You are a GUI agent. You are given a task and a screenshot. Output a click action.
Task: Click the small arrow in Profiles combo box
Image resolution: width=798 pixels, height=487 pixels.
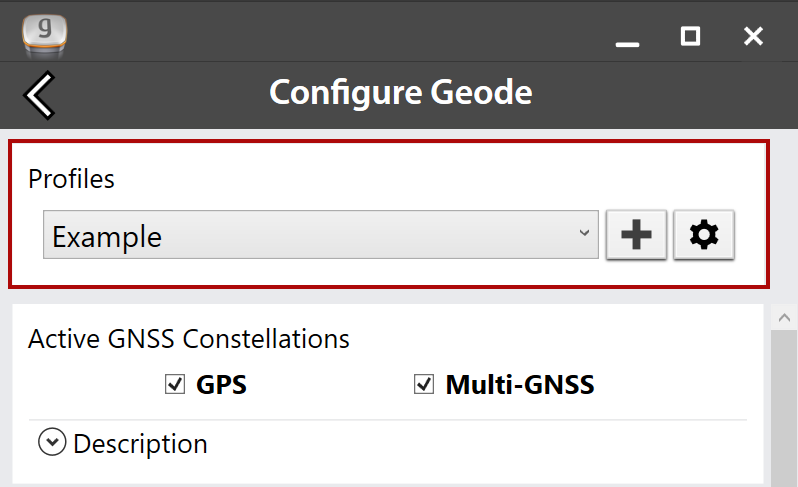coord(584,234)
